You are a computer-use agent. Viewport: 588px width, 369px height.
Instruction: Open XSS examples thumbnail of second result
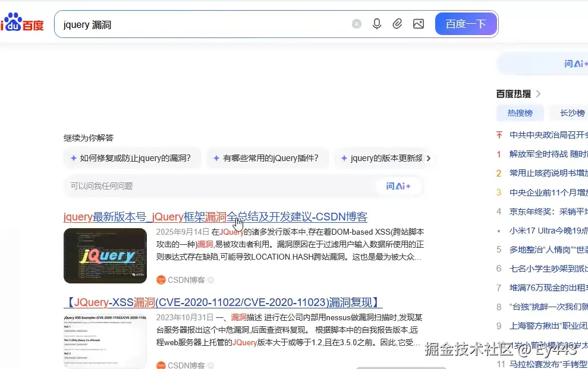tap(105, 341)
